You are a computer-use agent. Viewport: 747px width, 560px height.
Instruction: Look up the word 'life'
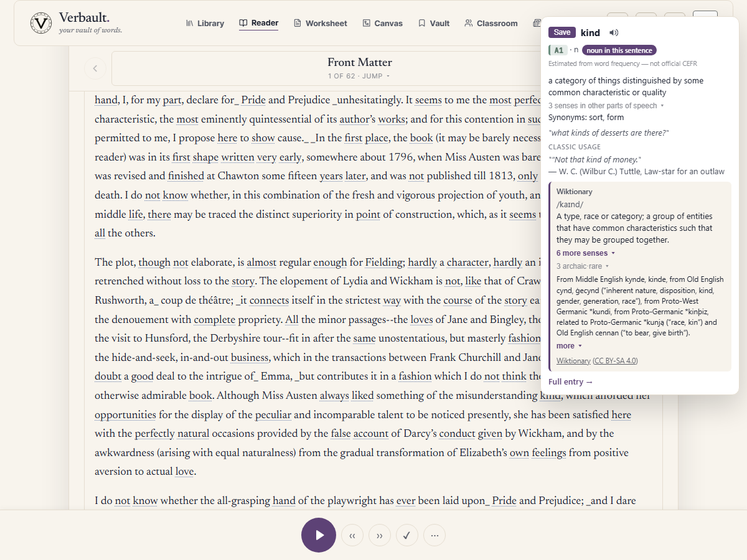tap(136, 215)
